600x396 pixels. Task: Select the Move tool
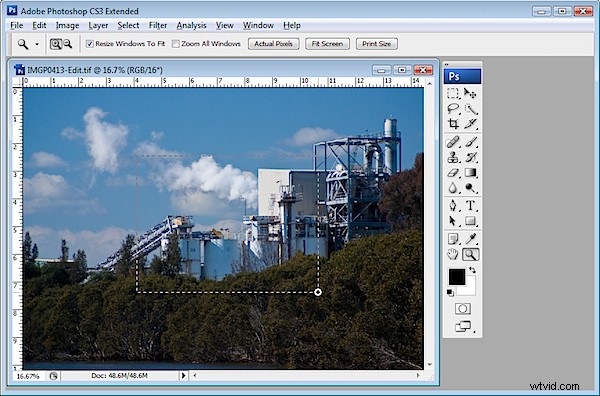(470, 94)
